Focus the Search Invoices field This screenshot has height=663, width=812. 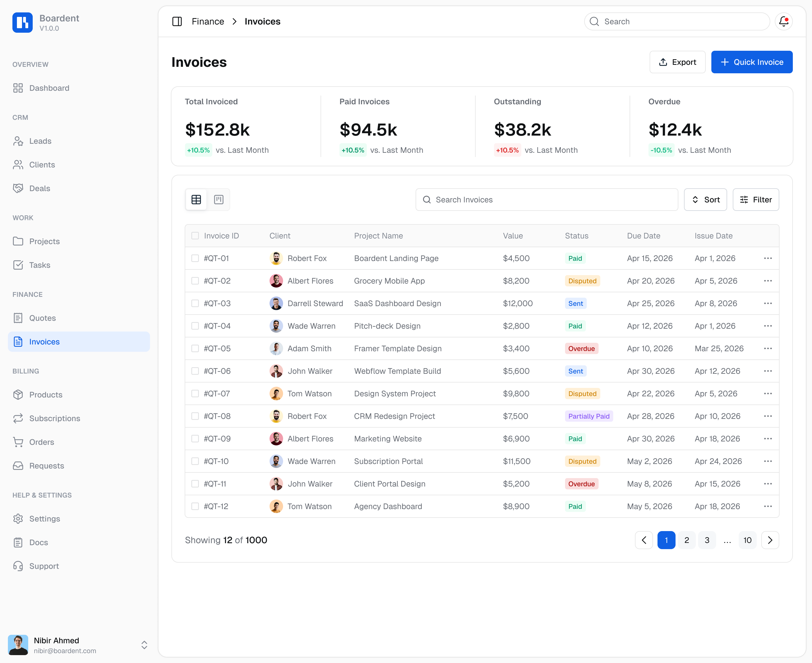click(547, 199)
